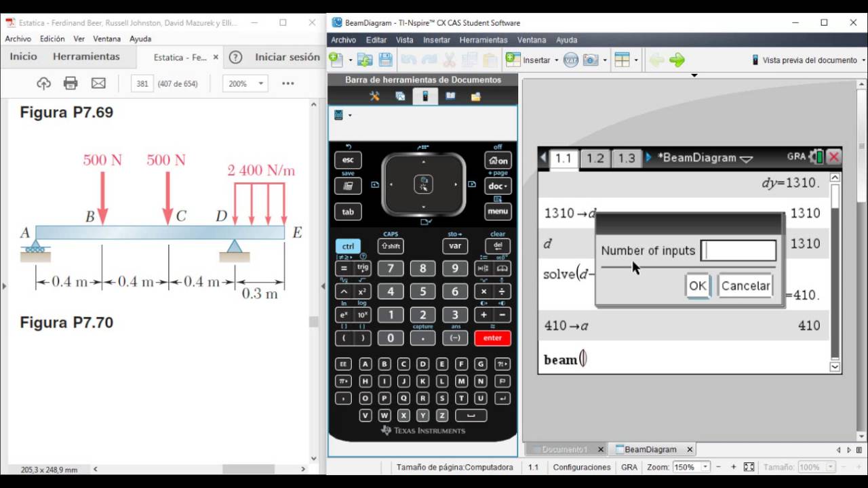Click the PDF horizontal scrollbar thumb

click(x=248, y=469)
